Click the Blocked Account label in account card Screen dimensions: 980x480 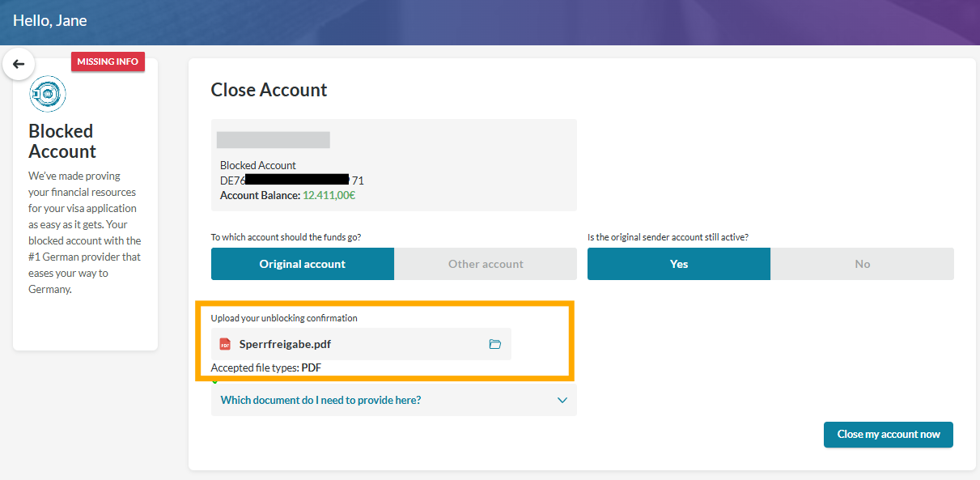tap(258, 165)
